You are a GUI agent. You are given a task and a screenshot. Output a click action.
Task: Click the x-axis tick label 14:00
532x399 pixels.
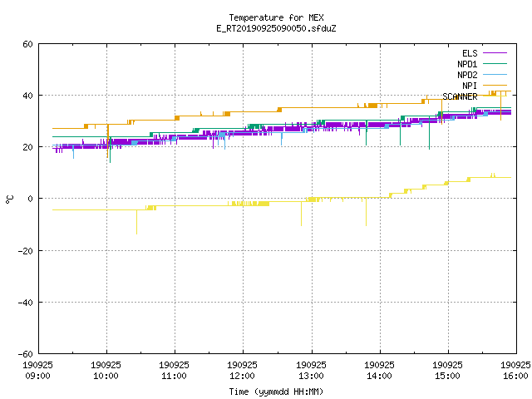tap(379, 376)
